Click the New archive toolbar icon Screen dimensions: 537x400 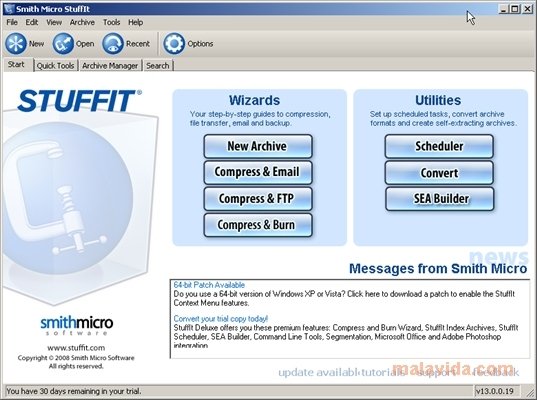point(16,43)
